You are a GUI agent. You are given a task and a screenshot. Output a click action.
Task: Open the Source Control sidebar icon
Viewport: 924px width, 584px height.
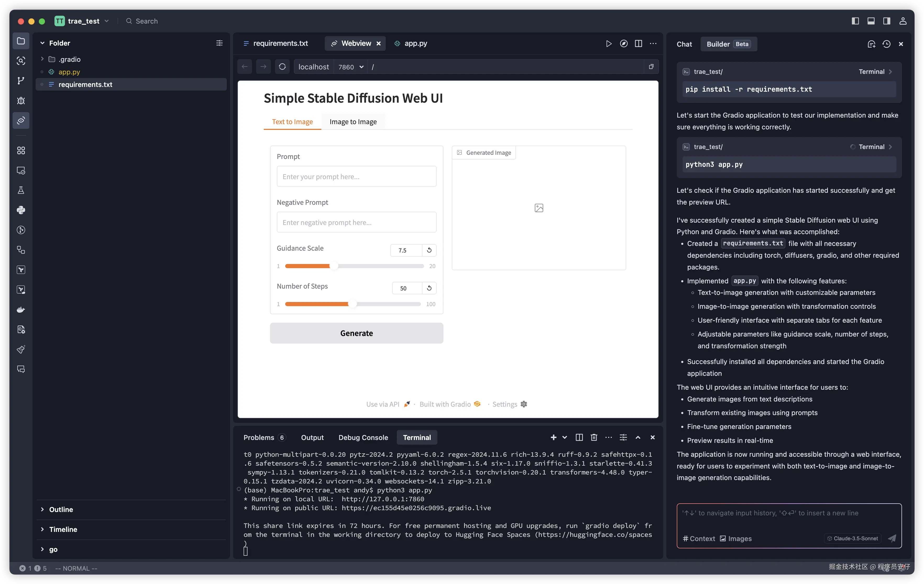[21, 81]
